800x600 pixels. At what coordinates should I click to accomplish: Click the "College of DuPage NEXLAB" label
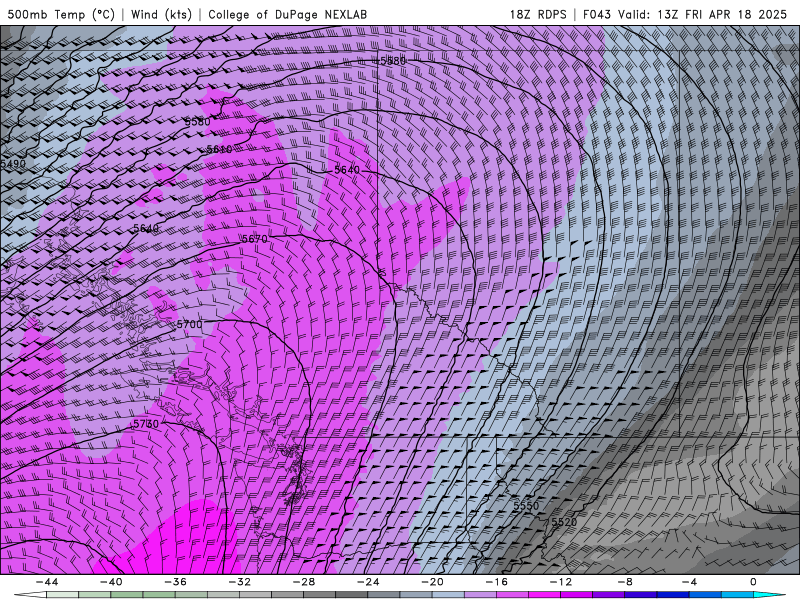[287, 14]
